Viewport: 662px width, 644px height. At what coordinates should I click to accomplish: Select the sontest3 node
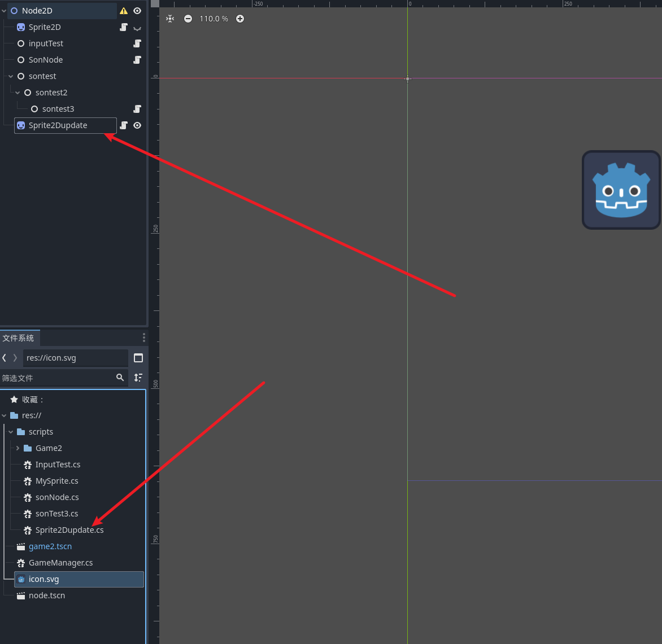coord(58,109)
